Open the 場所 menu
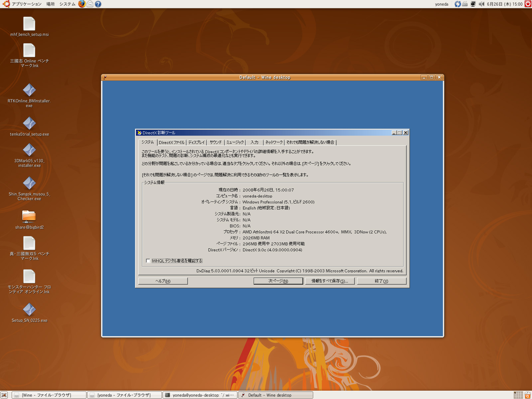 coord(51,4)
